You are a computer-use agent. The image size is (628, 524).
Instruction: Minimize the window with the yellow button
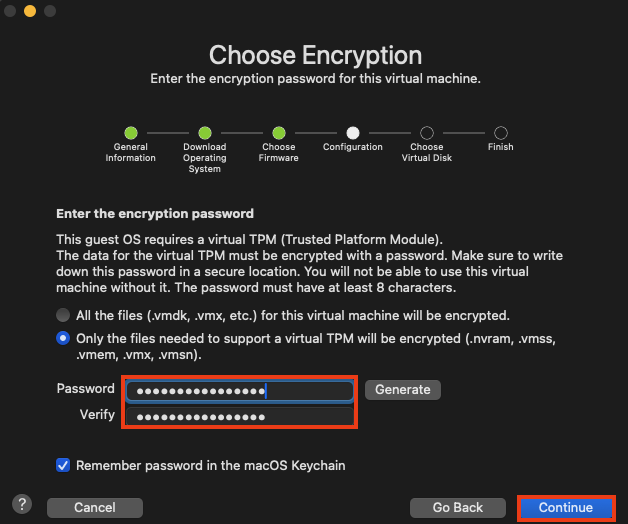pos(30,11)
